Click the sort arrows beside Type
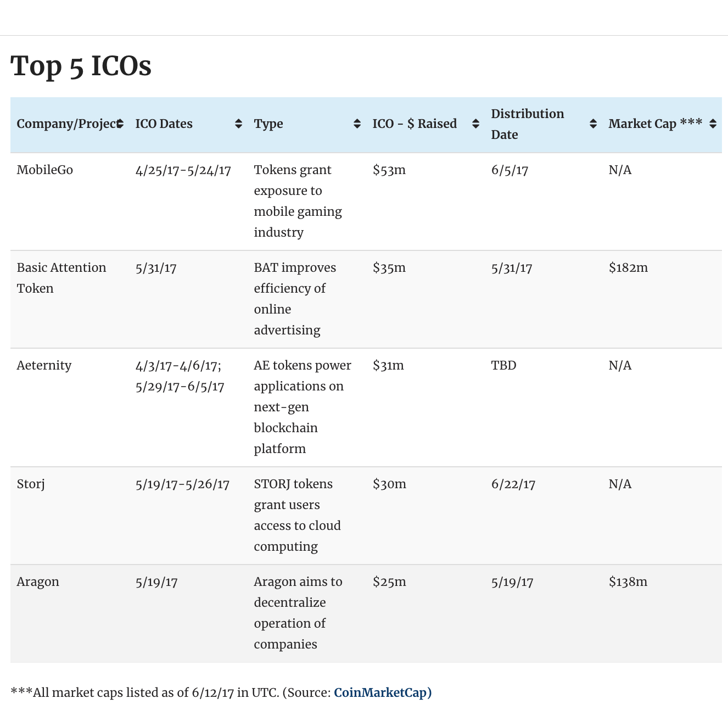728x704 pixels. tap(357, 124)
